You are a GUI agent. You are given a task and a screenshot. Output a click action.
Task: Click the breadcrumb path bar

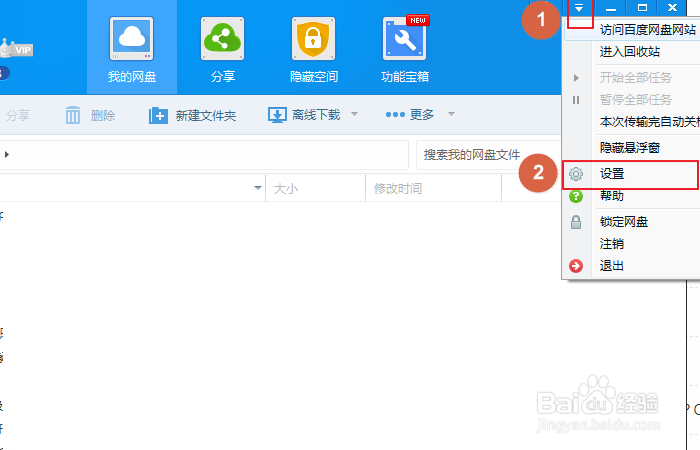[204, 155]
